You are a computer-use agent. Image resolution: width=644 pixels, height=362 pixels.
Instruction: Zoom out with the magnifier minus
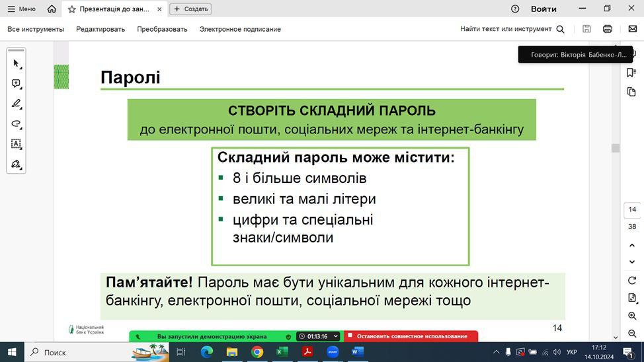click(x=632, y=334)
